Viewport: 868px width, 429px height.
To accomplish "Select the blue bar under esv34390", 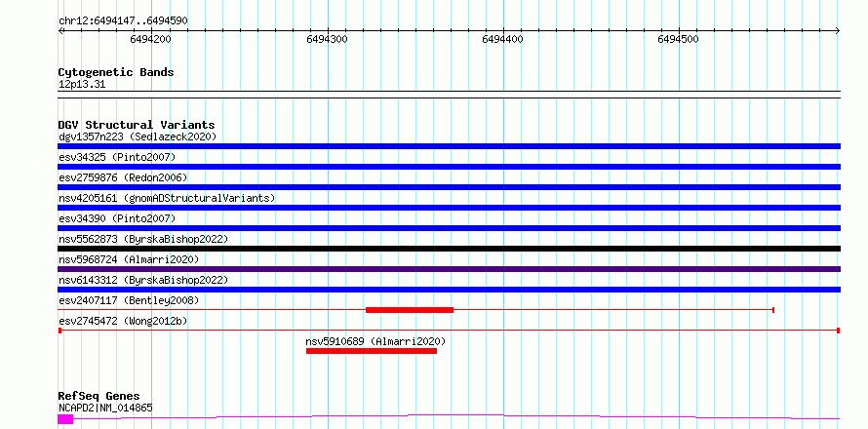I will point(449,228).
